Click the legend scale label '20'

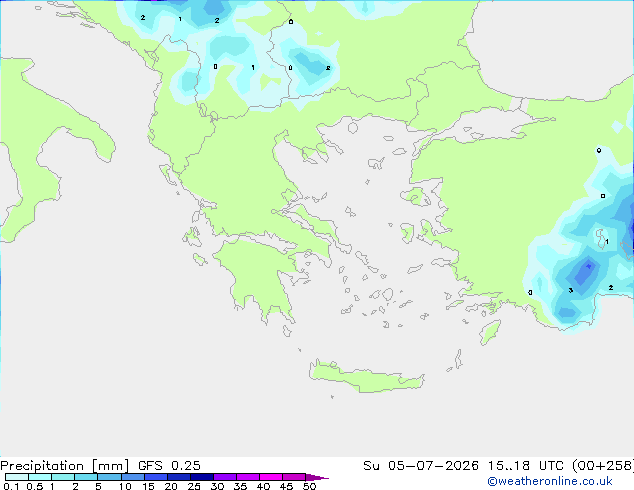(171, 486)
